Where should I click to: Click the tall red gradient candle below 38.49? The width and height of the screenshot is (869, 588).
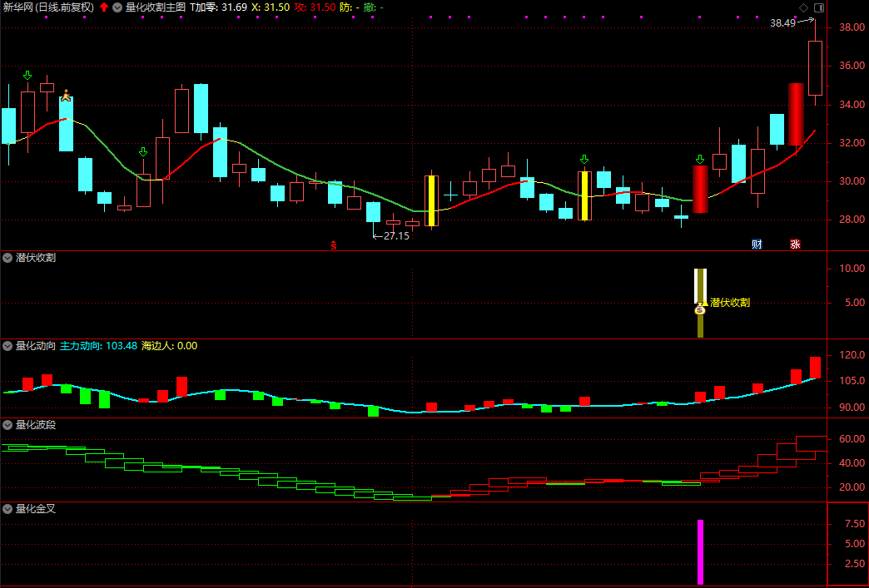point(797,115)
